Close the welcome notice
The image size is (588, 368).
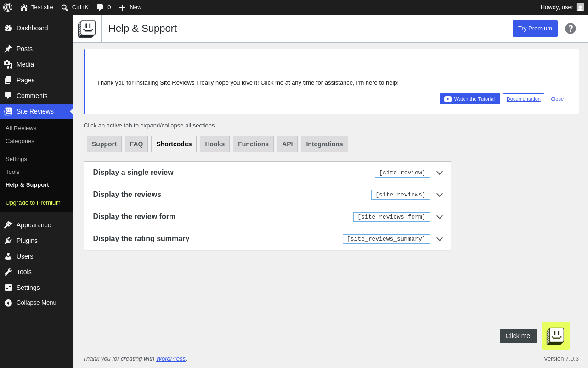pos(557,99)
